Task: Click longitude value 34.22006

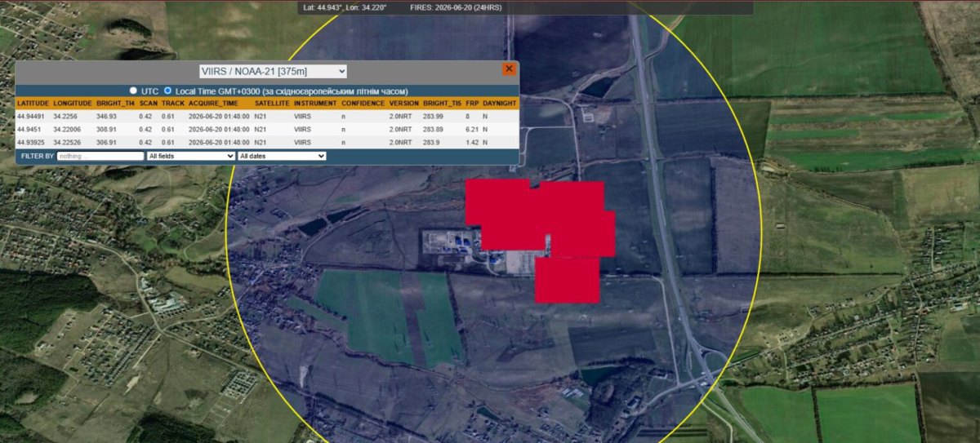Action: (67, 129)
